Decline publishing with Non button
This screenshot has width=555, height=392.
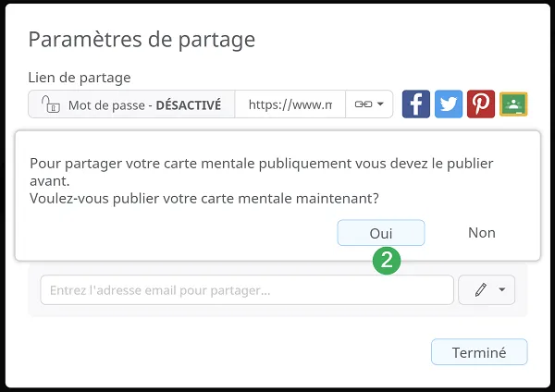(482, 233)
